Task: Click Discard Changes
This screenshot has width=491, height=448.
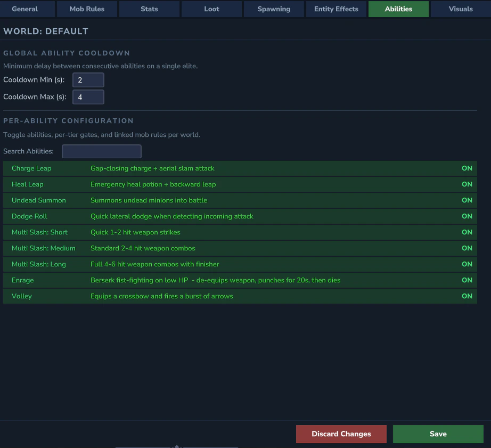Action: pos(341,434)
